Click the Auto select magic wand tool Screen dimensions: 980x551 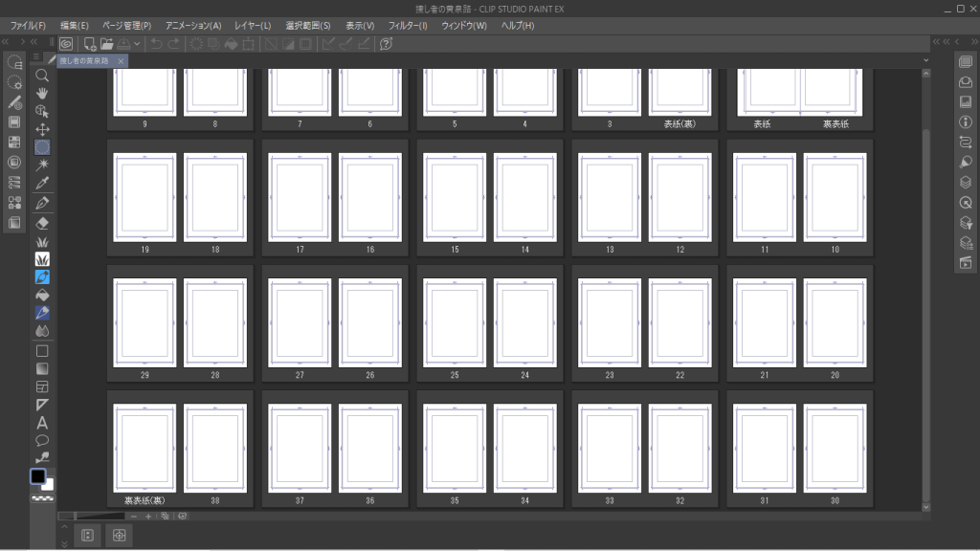click(x=42, y=165)
